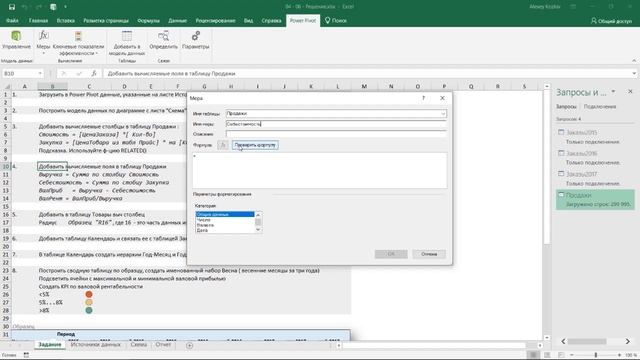
Task: Click the Имя меры input field
Action: (336, 124)
